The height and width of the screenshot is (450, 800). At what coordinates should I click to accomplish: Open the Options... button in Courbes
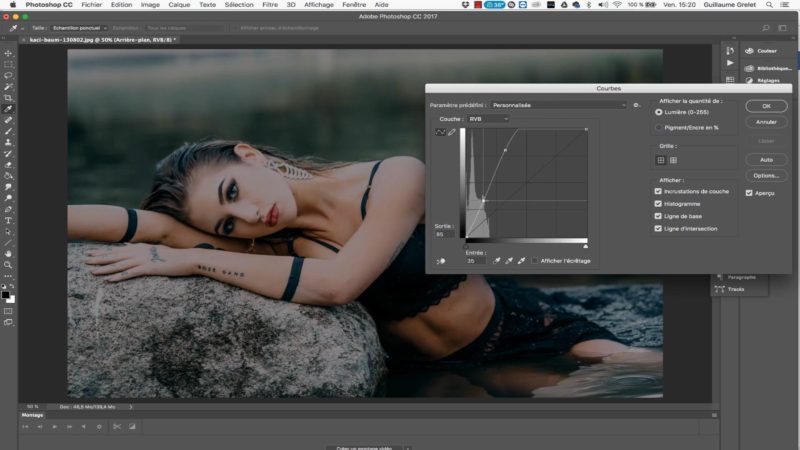tap(766, 176)
